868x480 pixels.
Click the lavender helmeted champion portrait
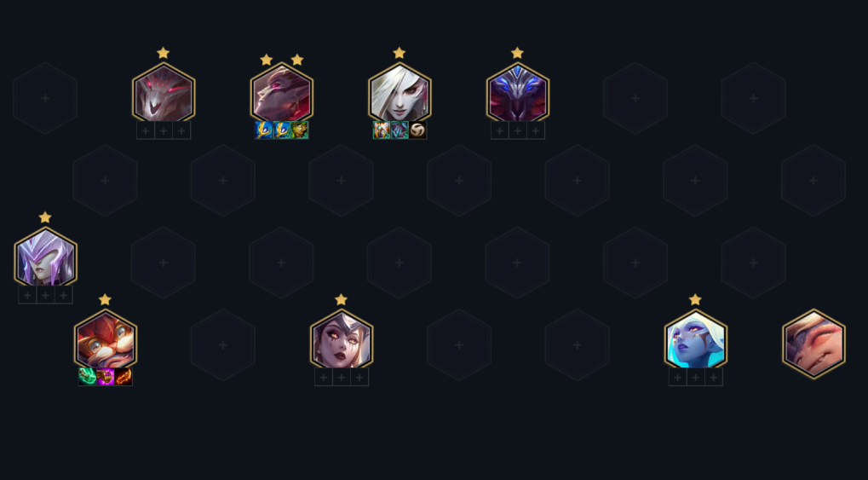(45, 257)
